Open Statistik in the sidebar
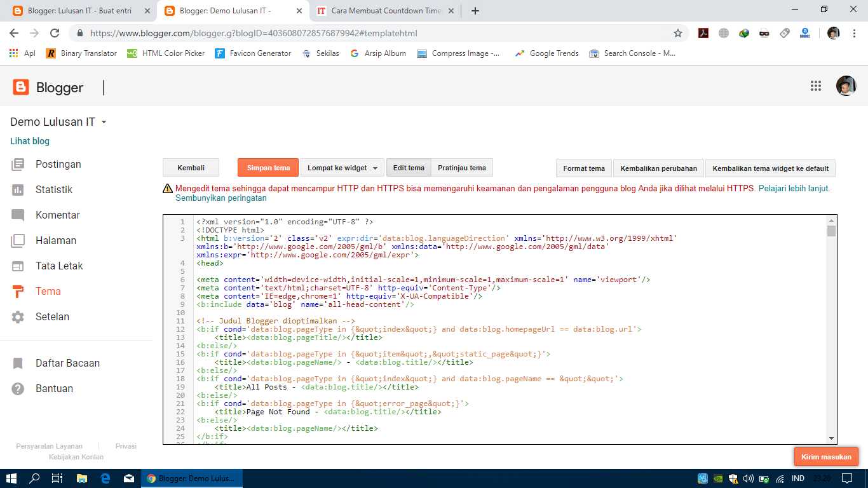Image resolution: width=868 pixels, height=488 pixels. [x=54, y=190]
